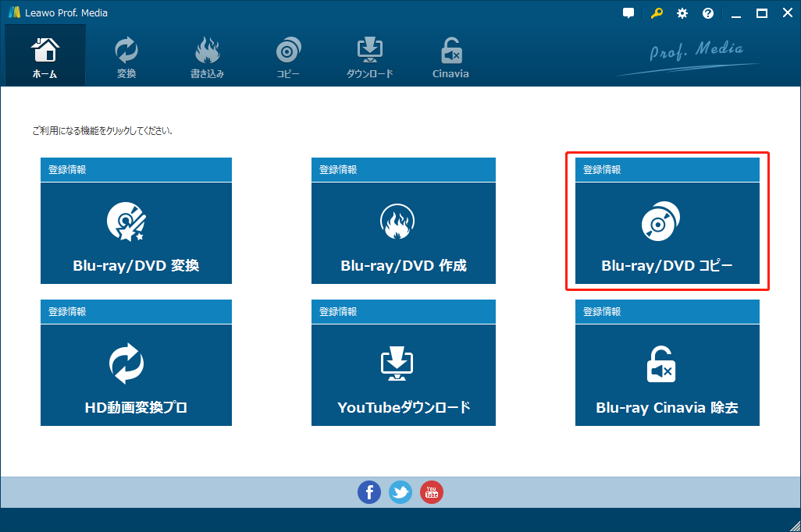
Task: Close the Leawo Prof. Media window
Action: [x=788, y=12]
